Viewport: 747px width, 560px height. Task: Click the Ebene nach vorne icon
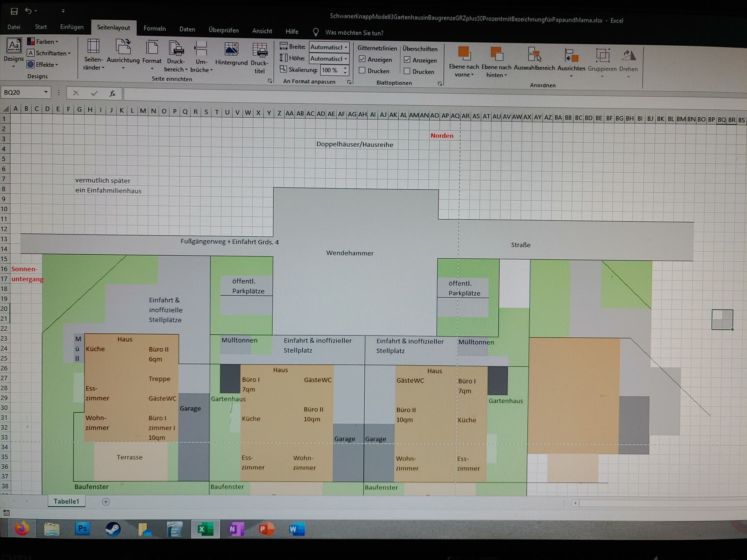[x=464, y=54]
